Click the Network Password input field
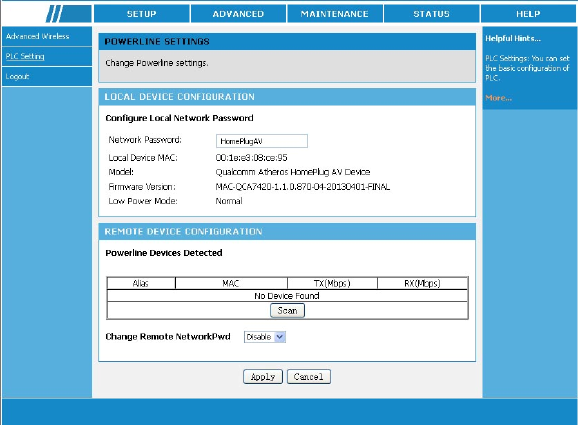 pos(262,141)
